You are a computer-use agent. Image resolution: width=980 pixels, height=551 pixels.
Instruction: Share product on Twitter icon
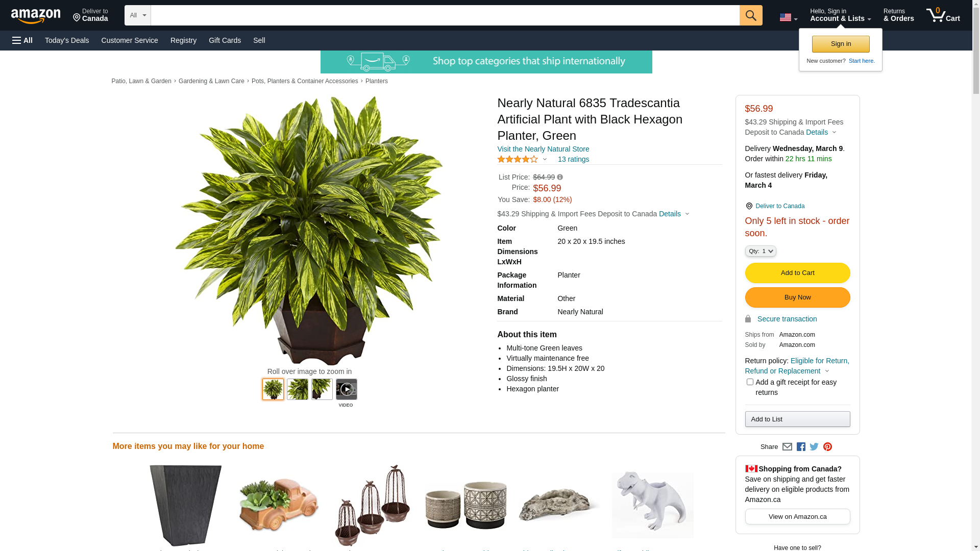click(x=814, y=447)
